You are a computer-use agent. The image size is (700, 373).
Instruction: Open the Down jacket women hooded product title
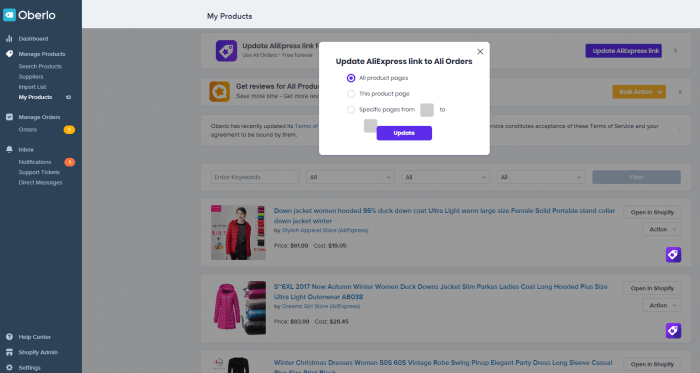click(x=444, y=216)
